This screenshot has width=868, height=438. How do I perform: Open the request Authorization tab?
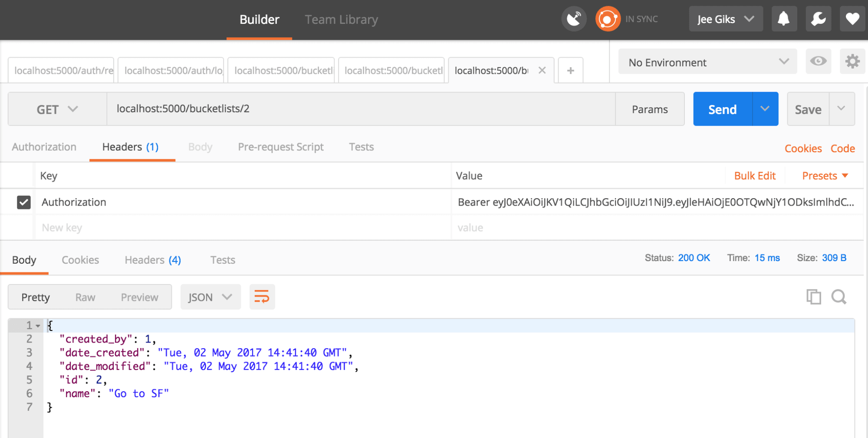click(x=44, y=147)
